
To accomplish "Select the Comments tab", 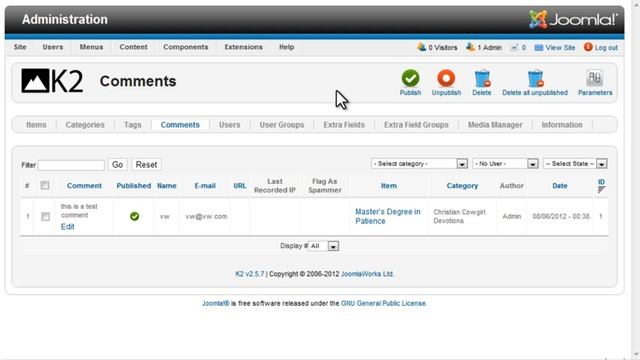I will click(x=180, y=125).
